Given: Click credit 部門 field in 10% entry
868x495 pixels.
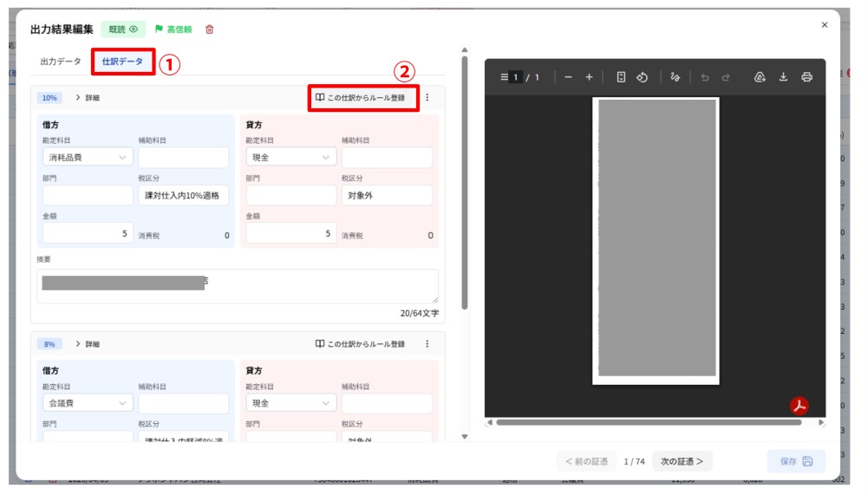Looking at the screenshot, I should [x=291, y=195].
